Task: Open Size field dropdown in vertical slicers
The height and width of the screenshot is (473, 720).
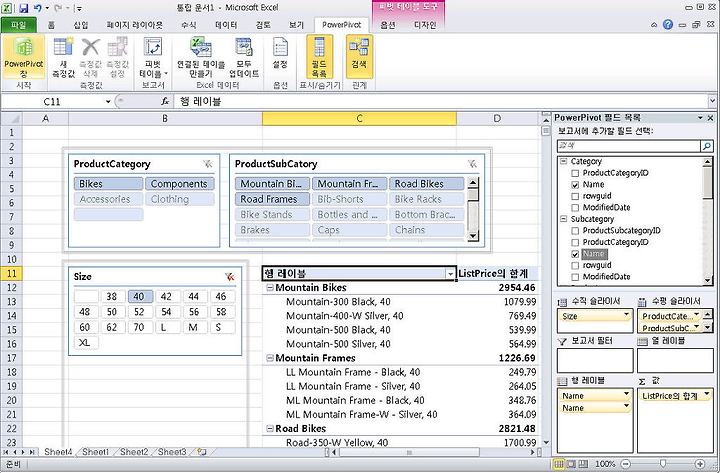Action: point(626,315)
